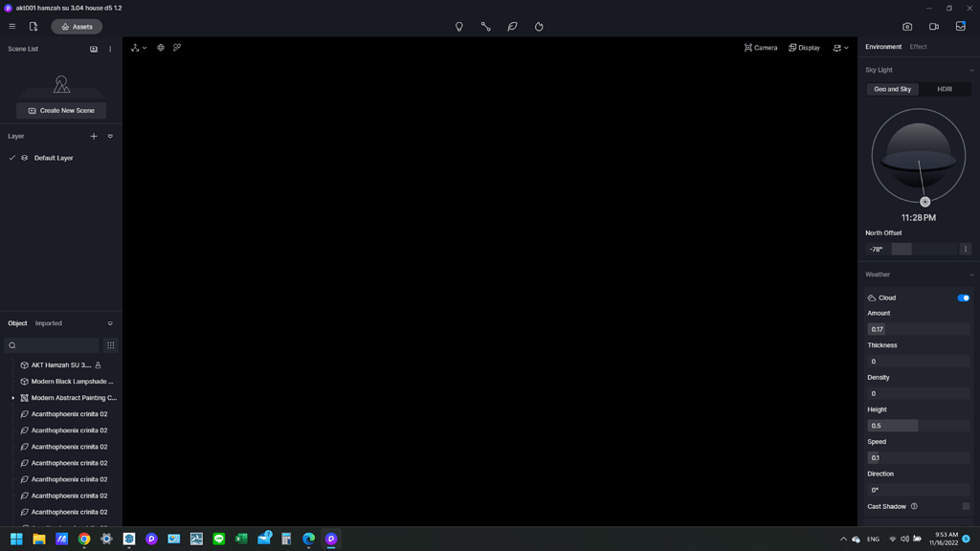Expand Modern Abstract Painting in object list
This screenshot has height=551, width=980.
coord(12,397)
